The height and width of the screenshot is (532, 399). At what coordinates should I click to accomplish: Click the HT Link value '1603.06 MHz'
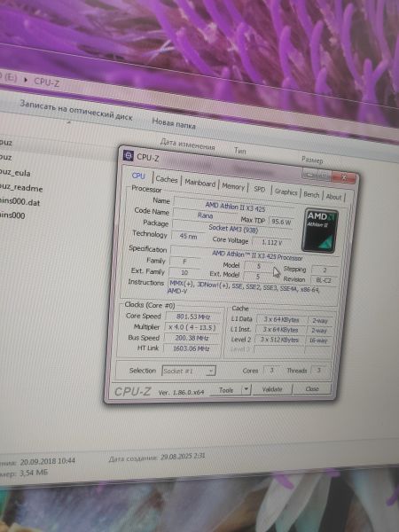[191, 348]
